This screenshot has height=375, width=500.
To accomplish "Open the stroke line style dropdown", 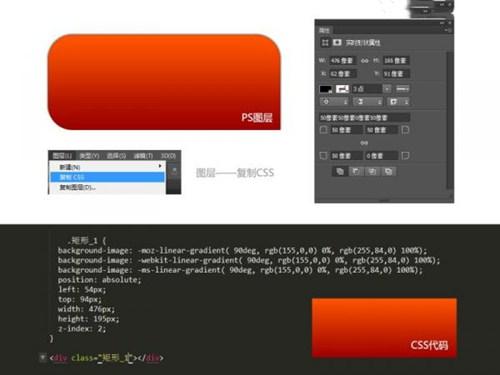I will (402, 89).
